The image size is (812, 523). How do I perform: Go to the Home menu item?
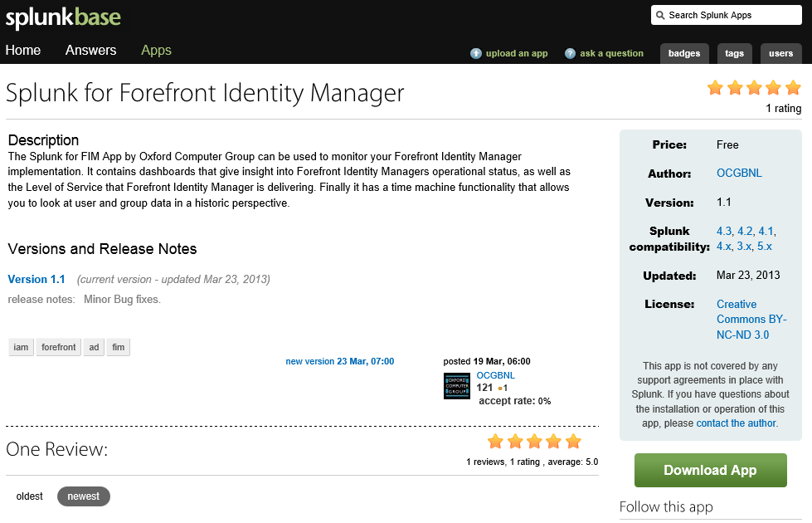click(23, 51)
